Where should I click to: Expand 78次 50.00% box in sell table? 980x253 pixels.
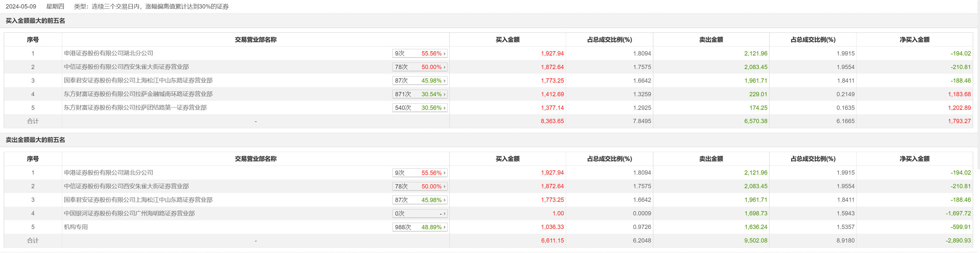(420, 186)
